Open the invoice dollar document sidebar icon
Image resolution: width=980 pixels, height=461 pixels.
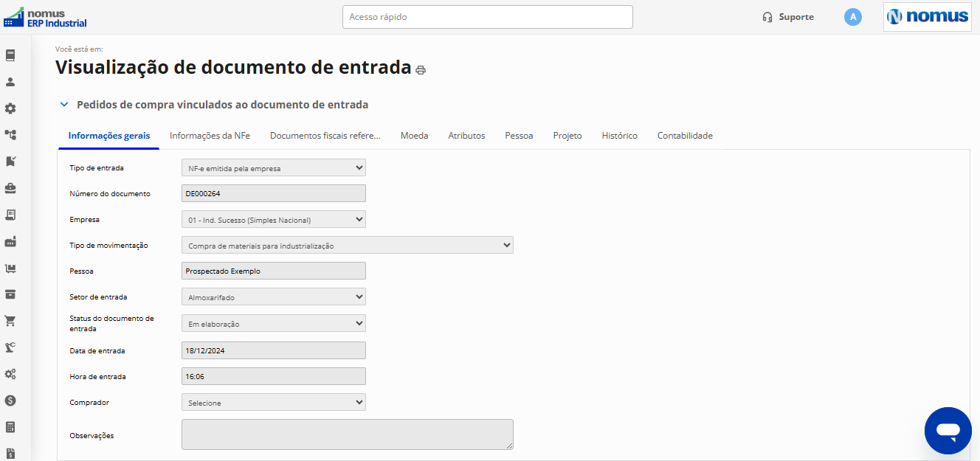[x=10, y=453]
